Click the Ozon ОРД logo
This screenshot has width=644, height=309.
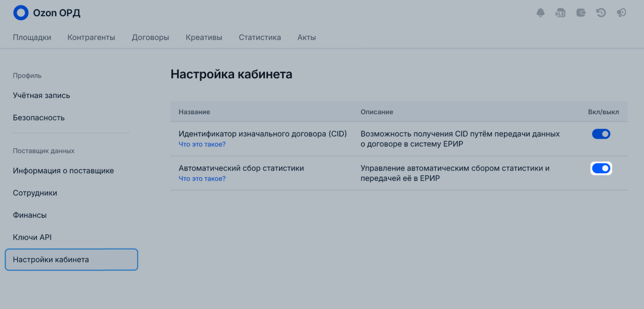[47, 13]
